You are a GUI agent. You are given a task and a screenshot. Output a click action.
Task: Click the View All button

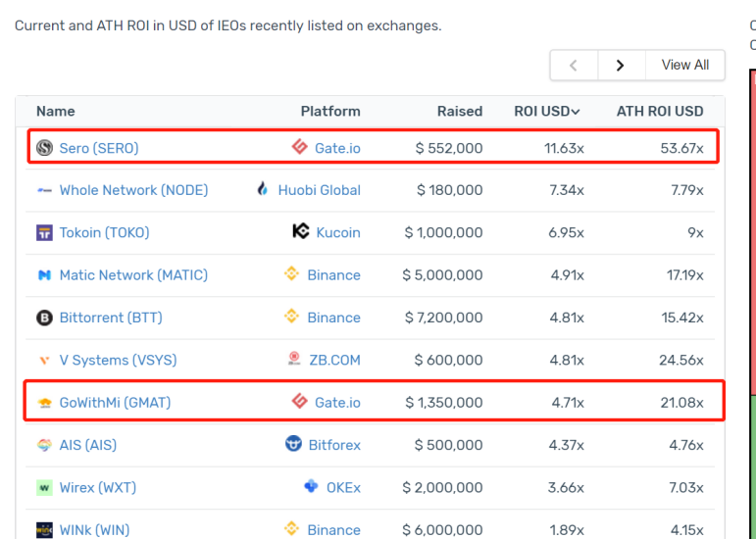685,65
